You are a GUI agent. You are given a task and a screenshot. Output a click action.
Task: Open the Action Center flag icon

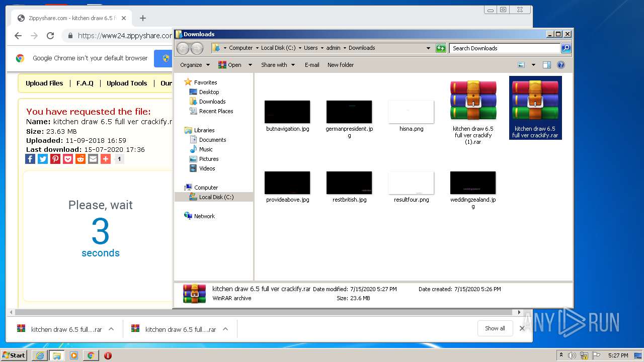[x=596, y=355]
